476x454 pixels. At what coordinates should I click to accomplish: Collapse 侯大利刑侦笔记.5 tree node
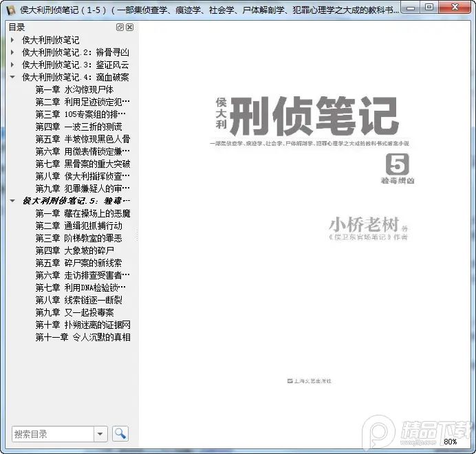(x=12, y=201)
